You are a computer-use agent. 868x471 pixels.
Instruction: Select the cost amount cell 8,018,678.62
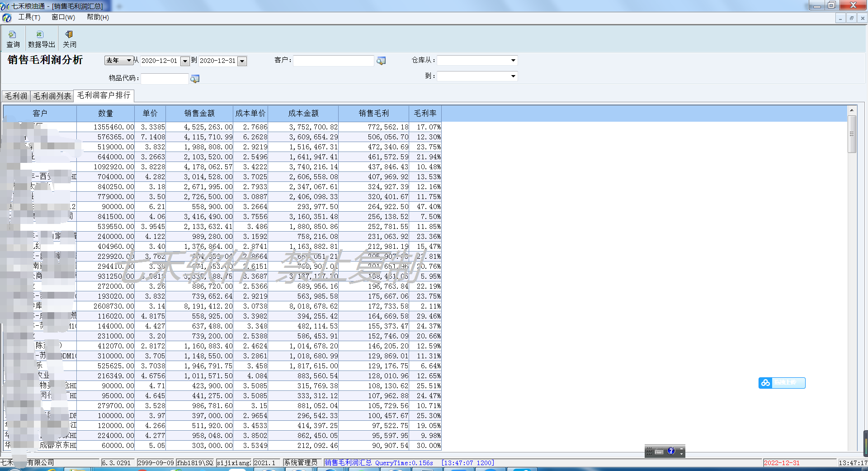(303, 306)
